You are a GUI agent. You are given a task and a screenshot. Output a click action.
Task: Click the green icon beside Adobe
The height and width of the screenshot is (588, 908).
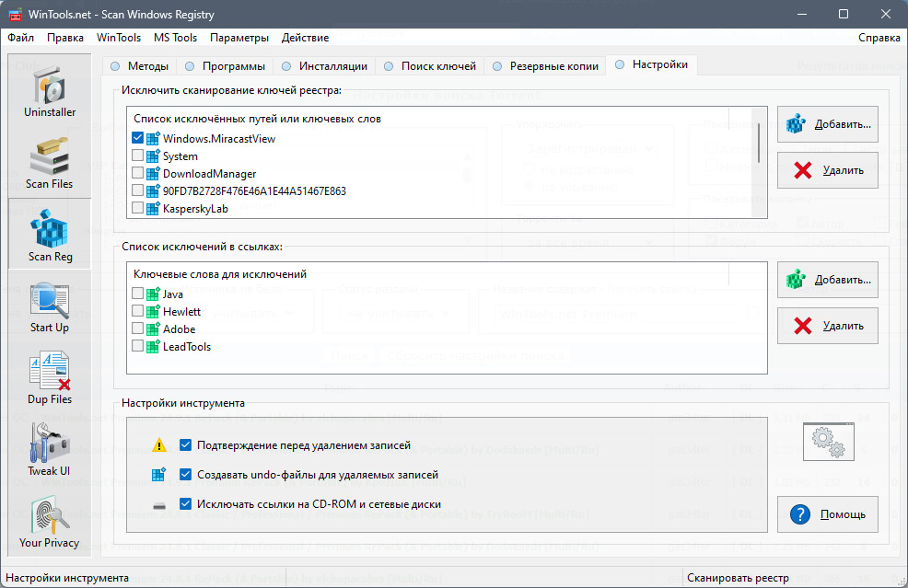153,329
